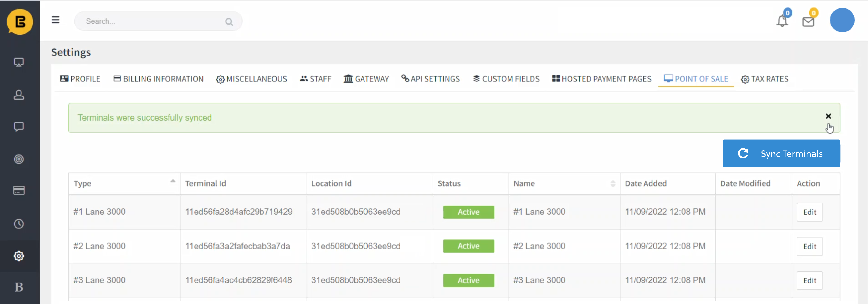868x304 pixels.
Task: Click the Active badge for #2 Lane 3000
Action: tap(469, 246)
